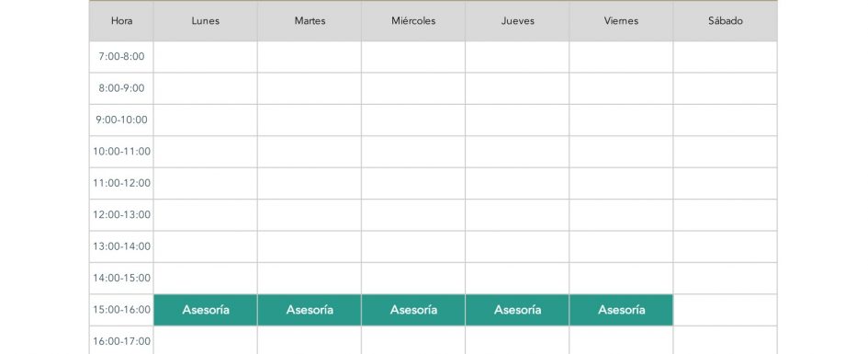Screen dimensions: 868x354
Task: Click the Viernes column header
Action: click(x=621, y=21)
